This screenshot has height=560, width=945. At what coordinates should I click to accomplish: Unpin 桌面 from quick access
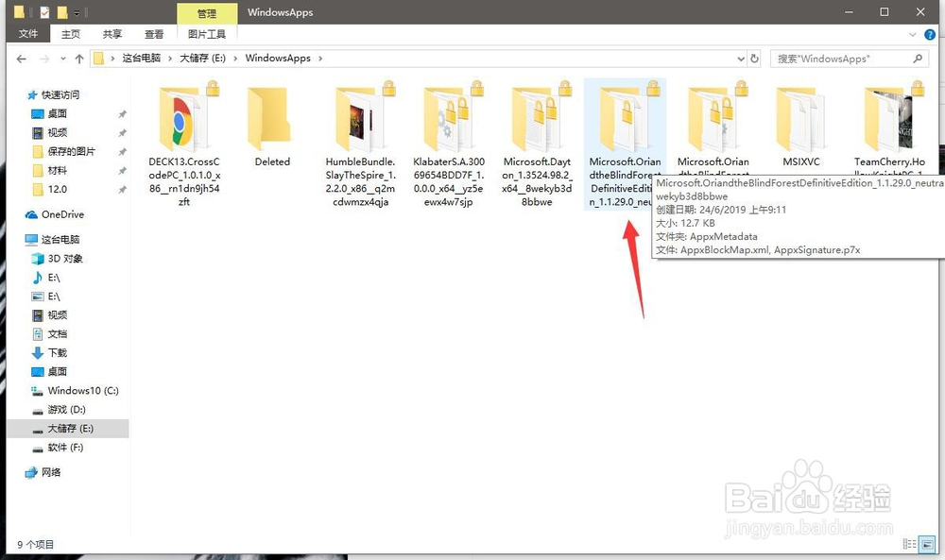click(x=122, y=114)
